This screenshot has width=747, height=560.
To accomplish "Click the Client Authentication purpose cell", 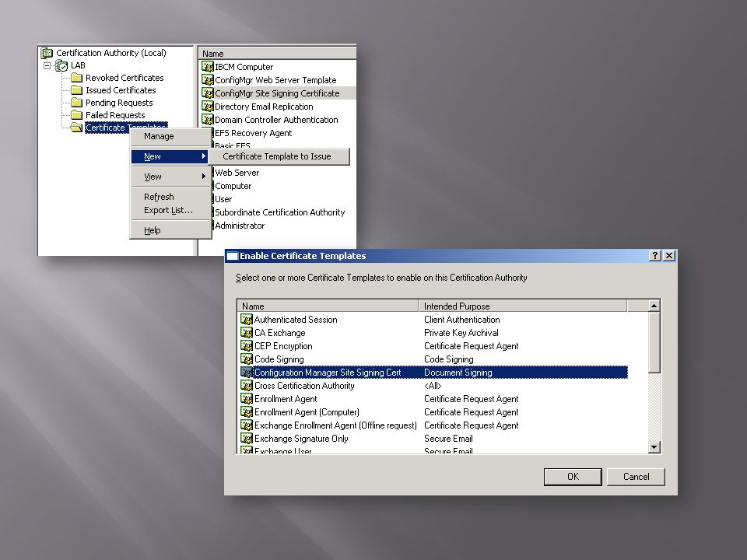I will coord(461,320).
